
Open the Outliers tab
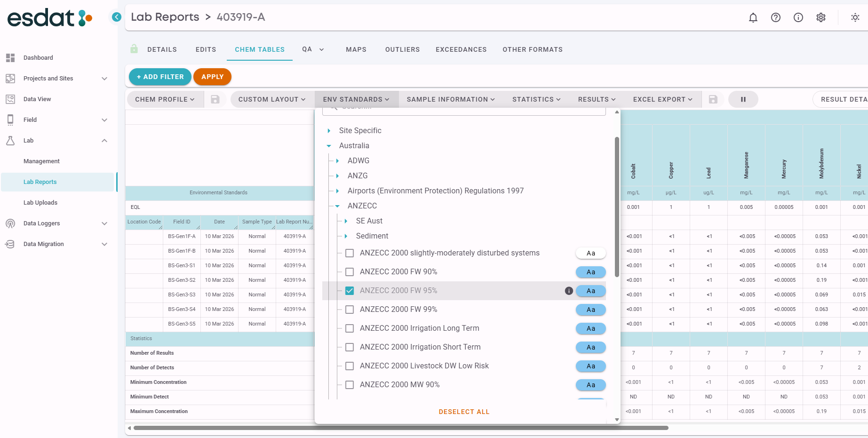click(402, 49)
